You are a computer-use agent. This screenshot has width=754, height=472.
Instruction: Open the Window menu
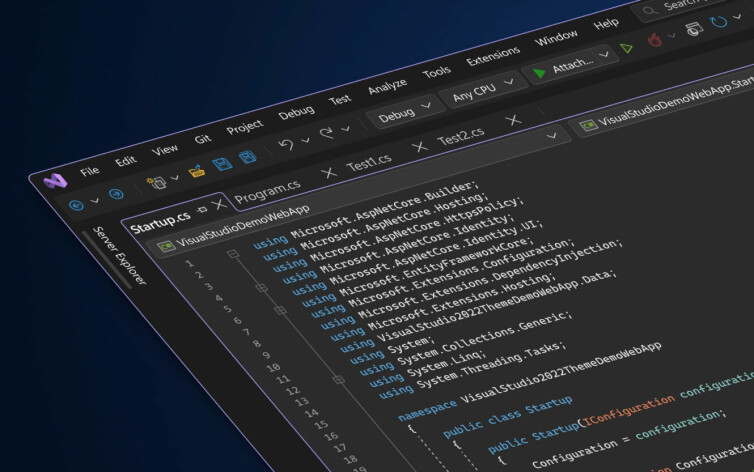pos(556,38)
